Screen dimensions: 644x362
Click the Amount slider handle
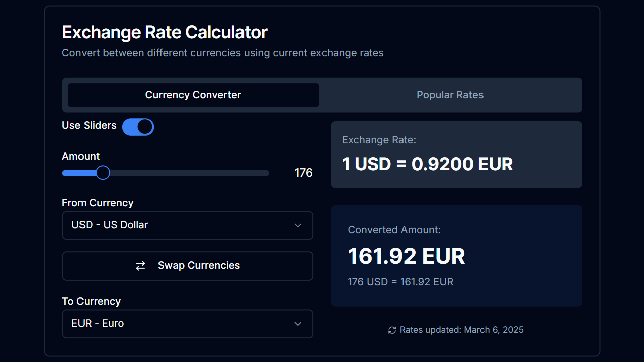pyautogui.click(x=103, y=172)
